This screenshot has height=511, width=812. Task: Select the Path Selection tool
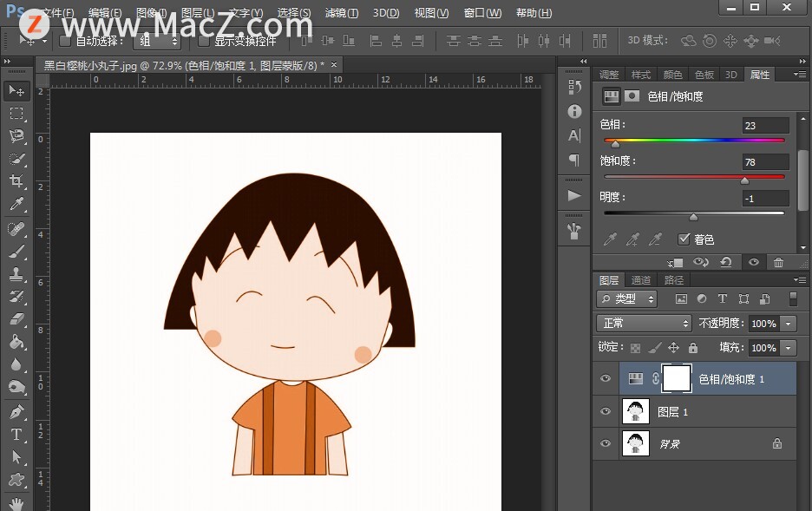click(16, 456)
